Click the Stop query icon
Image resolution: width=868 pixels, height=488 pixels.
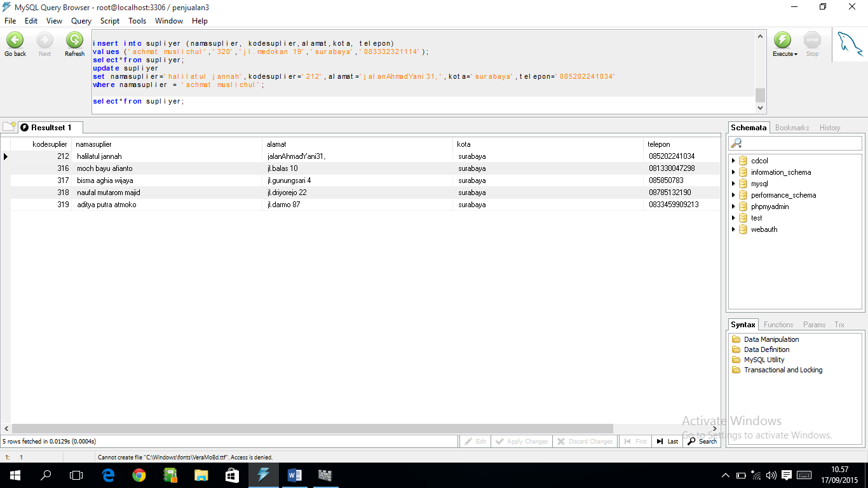pos(813,40)
